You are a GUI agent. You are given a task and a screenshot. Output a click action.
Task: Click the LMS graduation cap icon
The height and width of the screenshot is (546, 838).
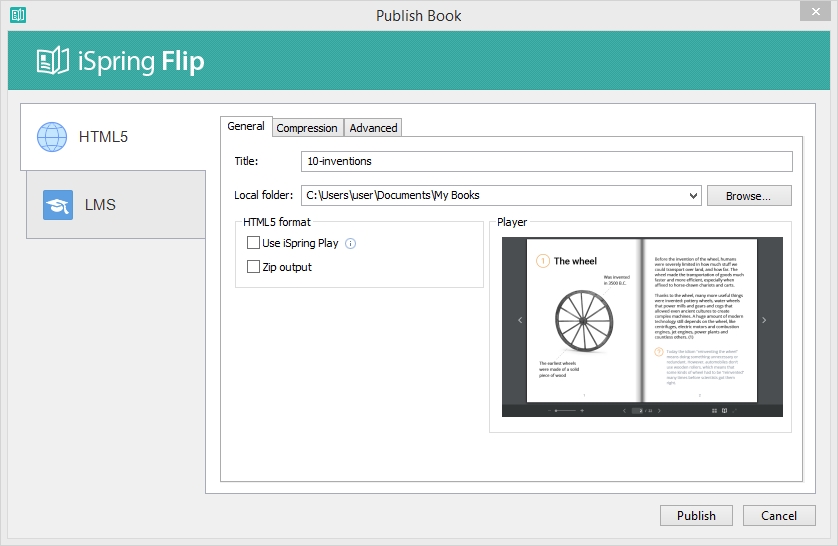[x=58, y=205]
